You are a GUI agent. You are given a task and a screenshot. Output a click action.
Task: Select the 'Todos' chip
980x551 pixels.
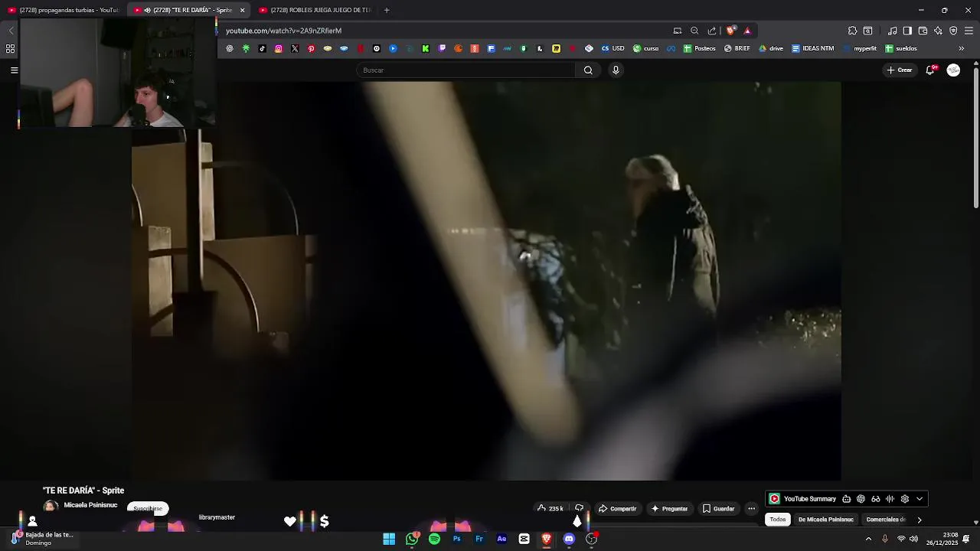pos(778,520)
